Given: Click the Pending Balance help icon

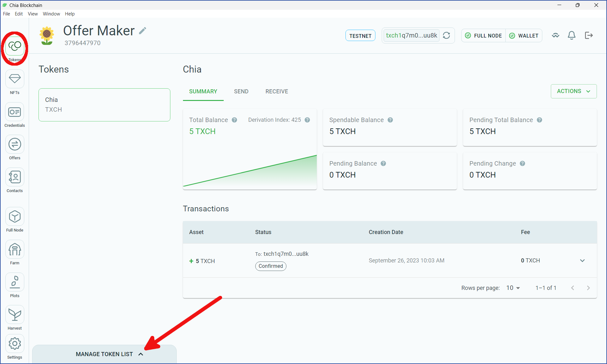Looking at the screenshot, I should [x=383, y=163].
